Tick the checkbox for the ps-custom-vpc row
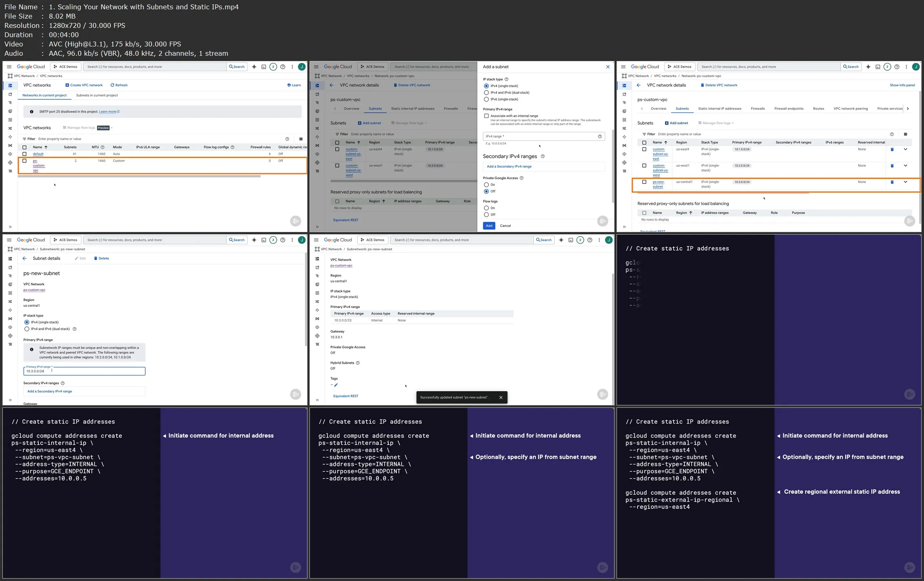This screenshot has width=924, height=581. point(25,161)
